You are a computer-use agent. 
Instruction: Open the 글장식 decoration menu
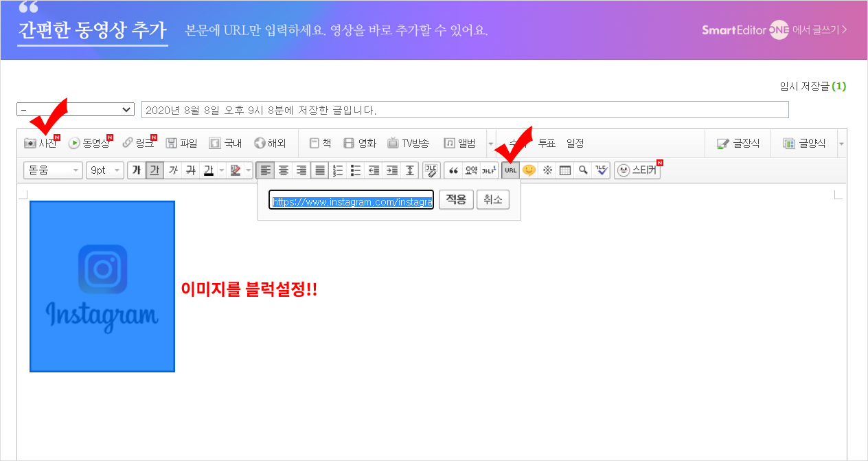738,144
